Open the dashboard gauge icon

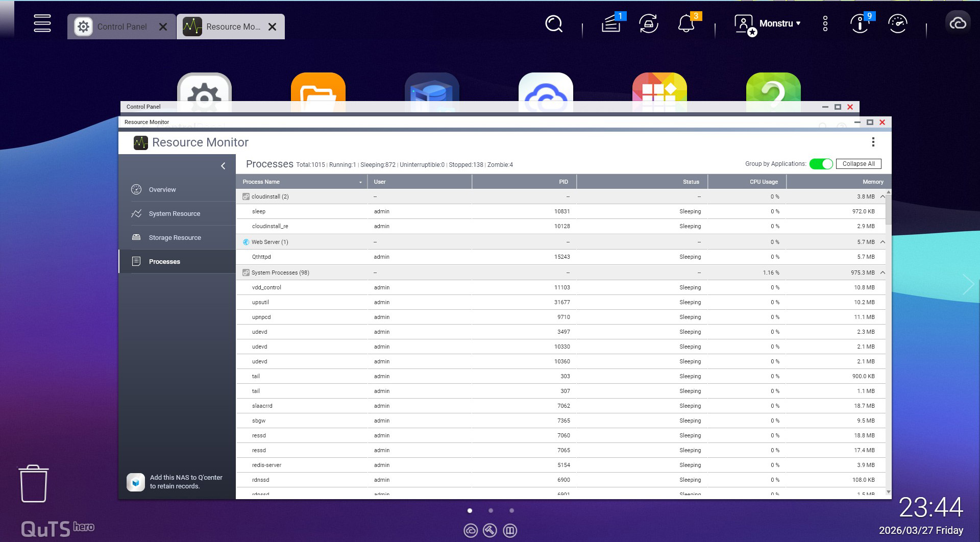pos(897,24)
